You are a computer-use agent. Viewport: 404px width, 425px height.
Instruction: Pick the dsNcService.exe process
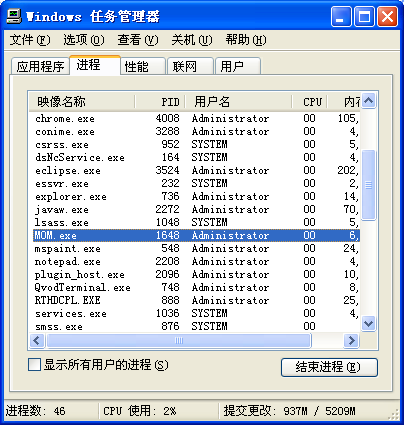point(197,157)
